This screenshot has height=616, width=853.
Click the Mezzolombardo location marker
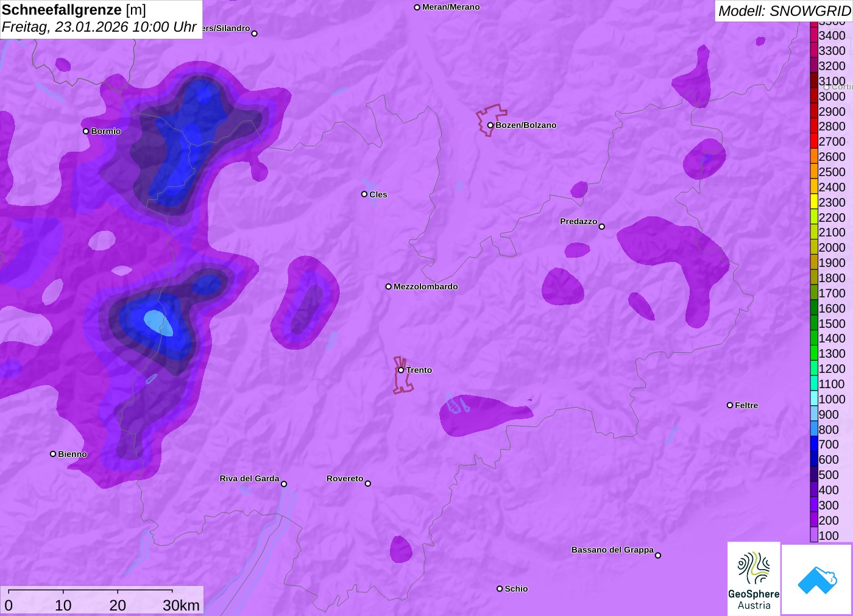[x=389, y=286]
